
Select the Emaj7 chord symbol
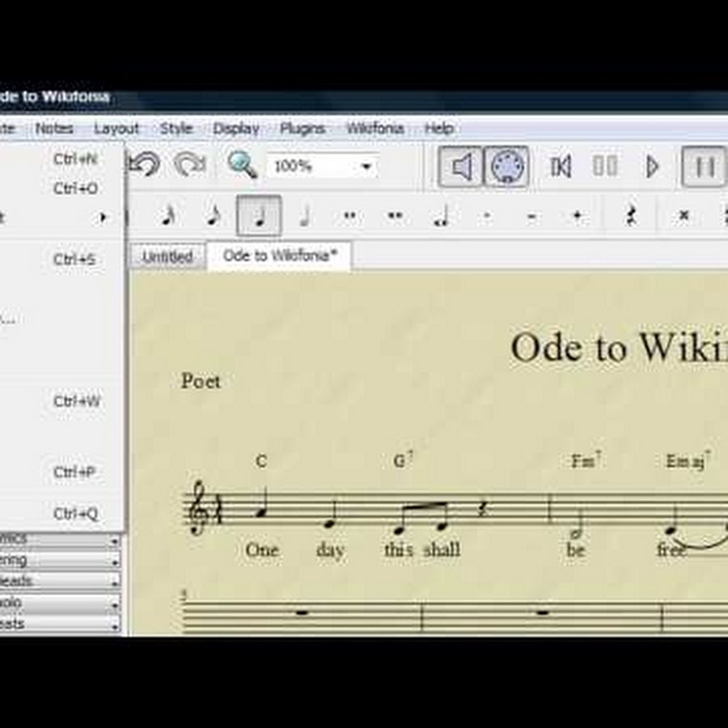[688, 461]
